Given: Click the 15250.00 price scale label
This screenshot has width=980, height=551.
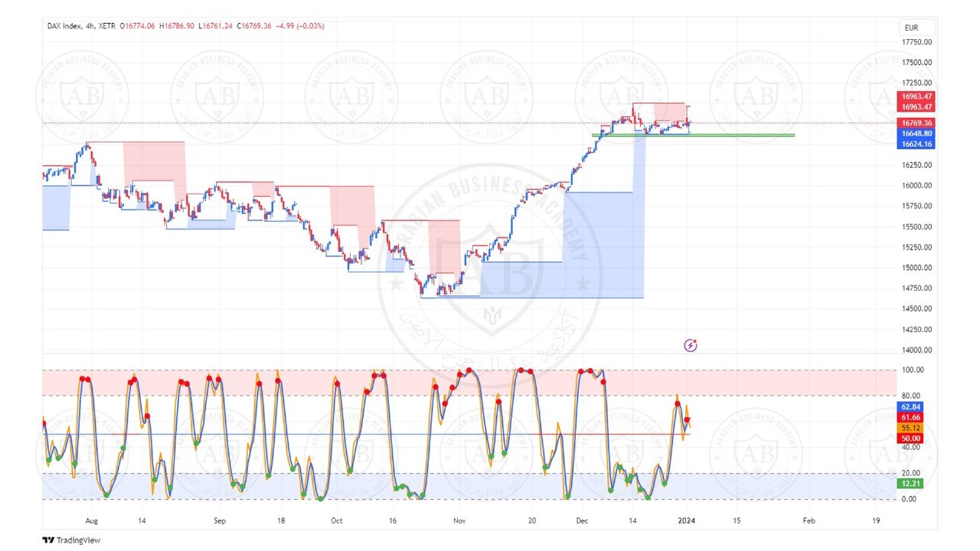Looking at the screenshot, I should tap(916, 247).
